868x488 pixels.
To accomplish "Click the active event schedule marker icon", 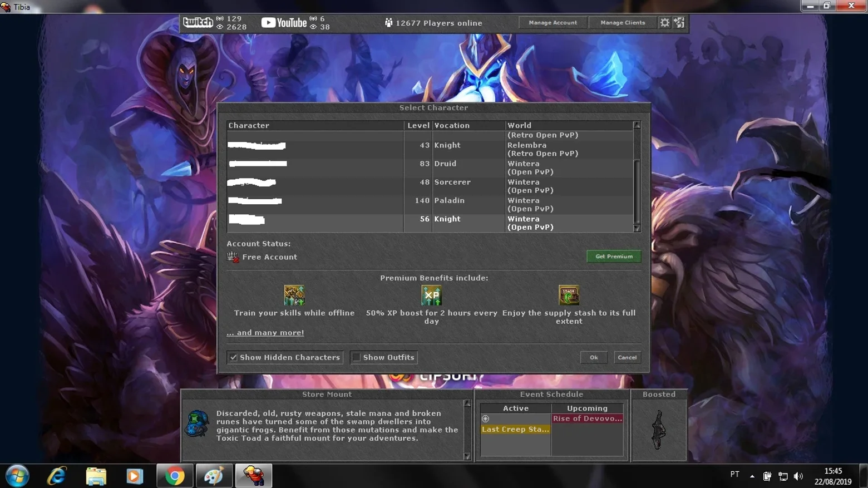I will click(485, 418).
